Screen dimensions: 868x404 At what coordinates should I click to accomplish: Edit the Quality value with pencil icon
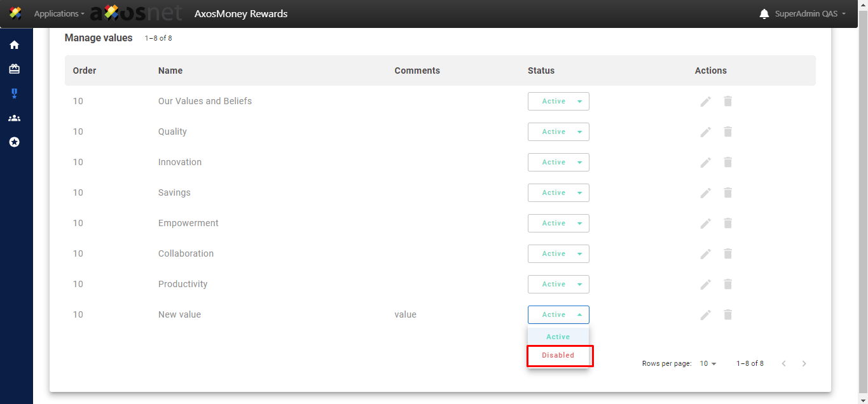pyautogui.click(x=705, y=132)
